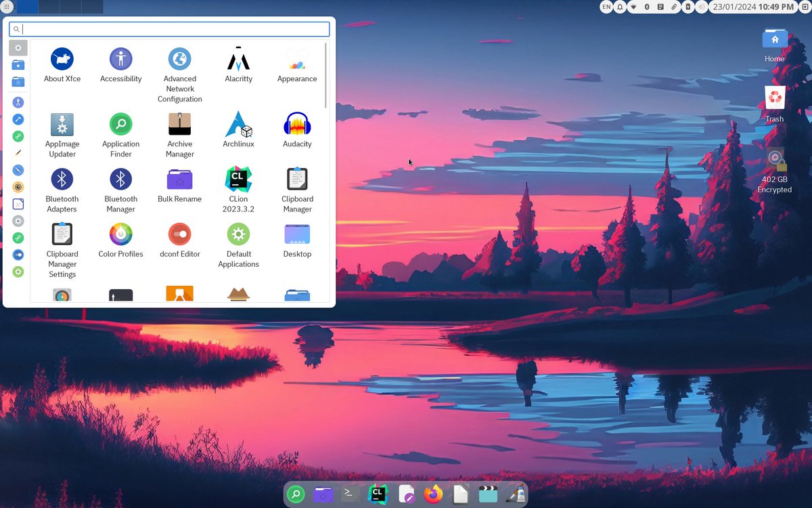Click the log out button in panel
The image size is (812, 508).
(x=805, y=7)
